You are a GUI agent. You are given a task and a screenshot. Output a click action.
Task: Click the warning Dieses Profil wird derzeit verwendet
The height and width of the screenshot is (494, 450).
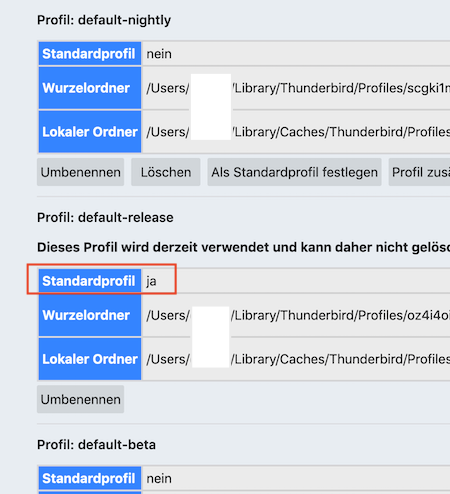[243, 247]
